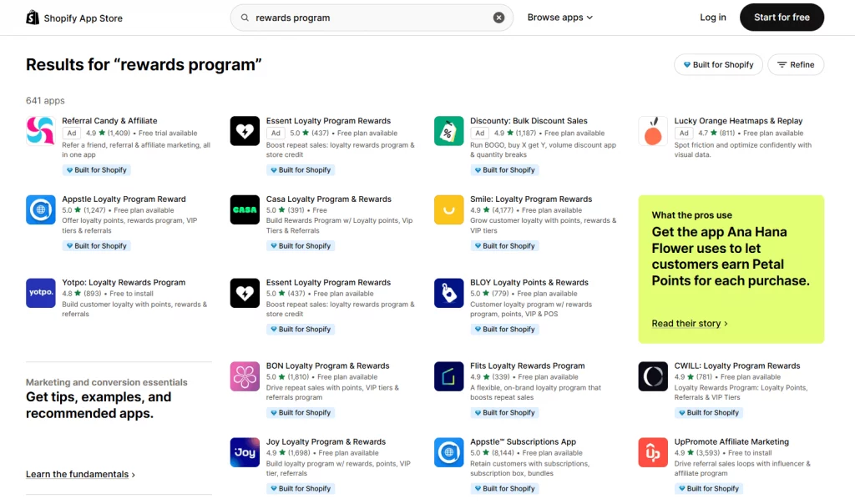Open Referral Candy & Affiliate title
The width and height of the screenshot is (855, 504).
(109, 121)
